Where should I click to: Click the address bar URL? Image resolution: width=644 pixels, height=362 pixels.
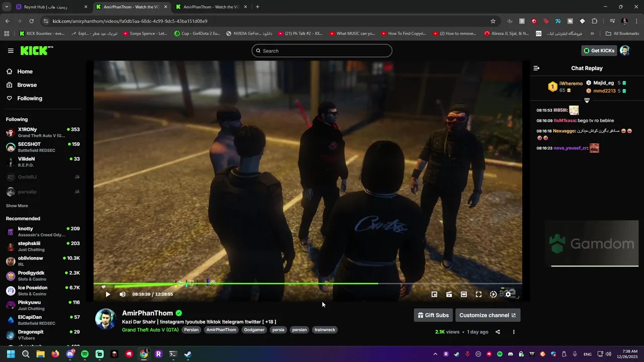(130, 21)
